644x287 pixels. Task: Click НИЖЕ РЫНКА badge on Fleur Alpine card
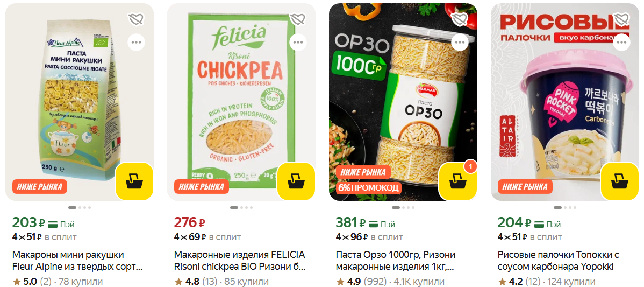pyautogui.click(x=39, y=187)
